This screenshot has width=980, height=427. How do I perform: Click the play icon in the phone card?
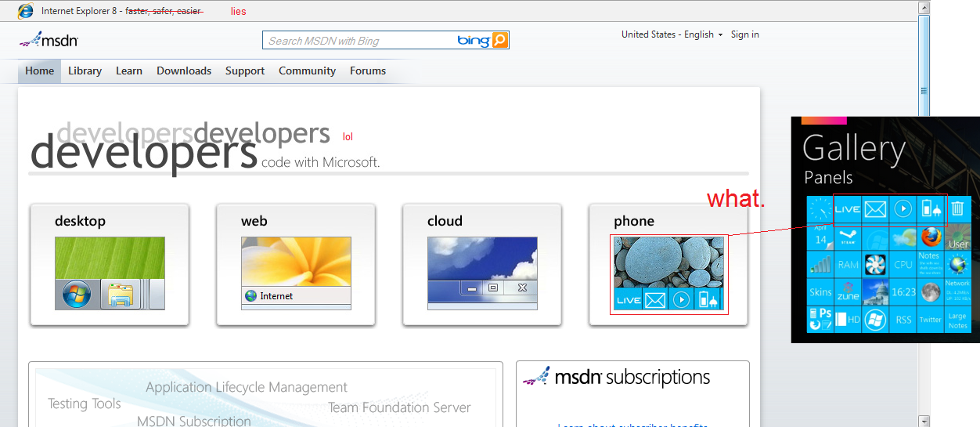point(682,299)
